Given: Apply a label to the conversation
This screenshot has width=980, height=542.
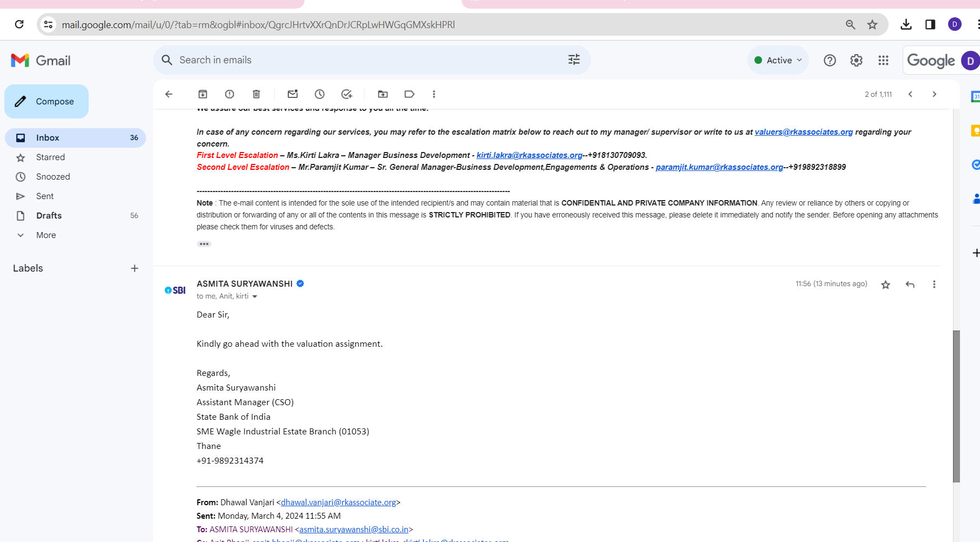Looking at the screenshot, I should [x=409, y=94].
